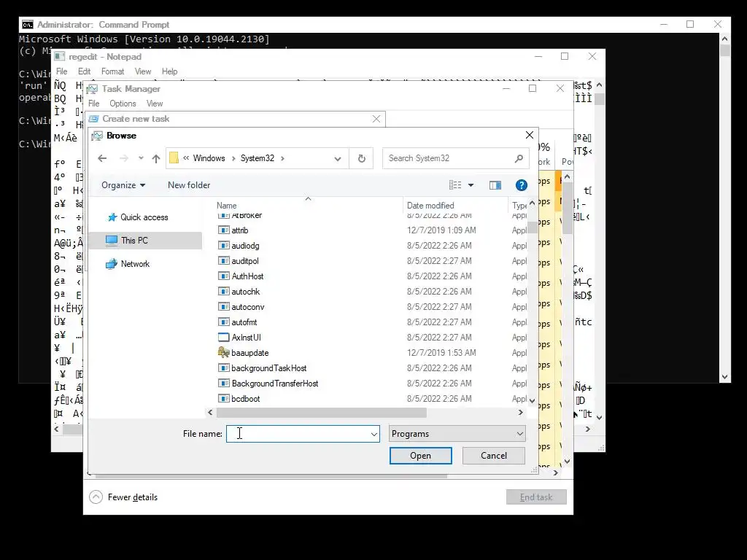Open Notepad's File menu
Image resolution: width=747 pixels, height=560 pixels.
pyautogui.click(x=62, y=71)
